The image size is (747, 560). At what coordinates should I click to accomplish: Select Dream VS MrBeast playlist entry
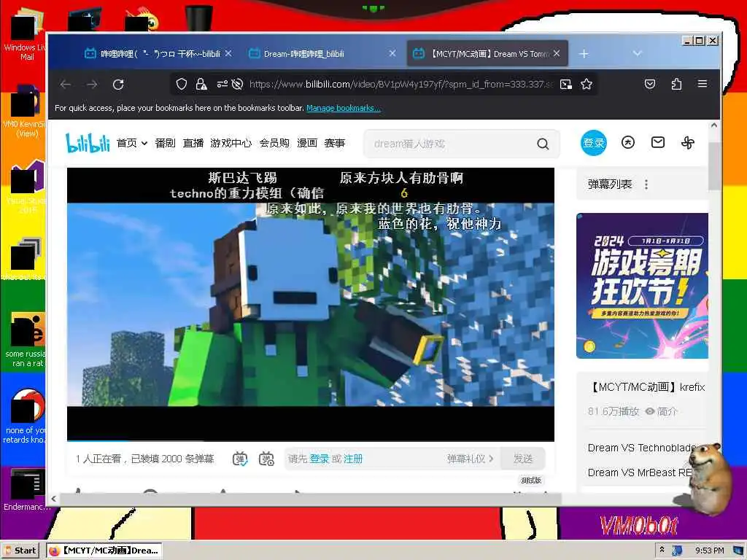[639, 472]
